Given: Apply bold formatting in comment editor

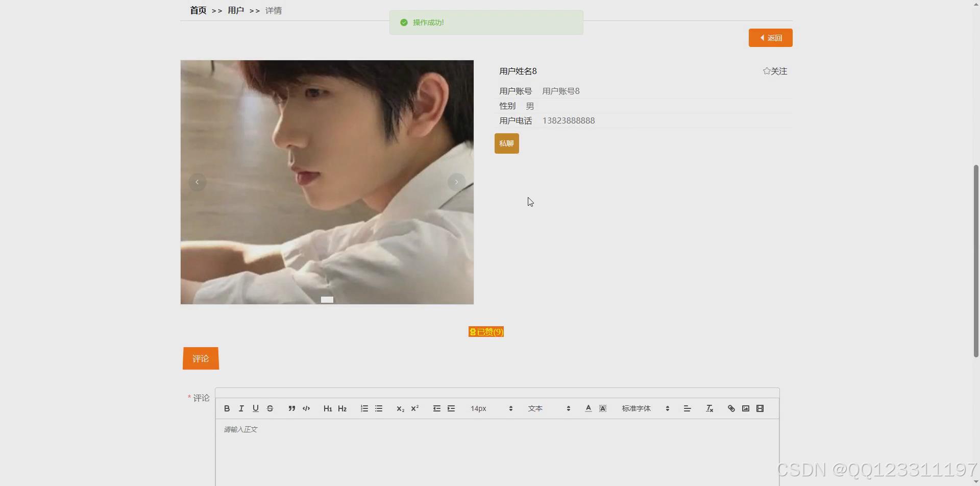Looking at the screenshot, I should (x=227, y=408).
